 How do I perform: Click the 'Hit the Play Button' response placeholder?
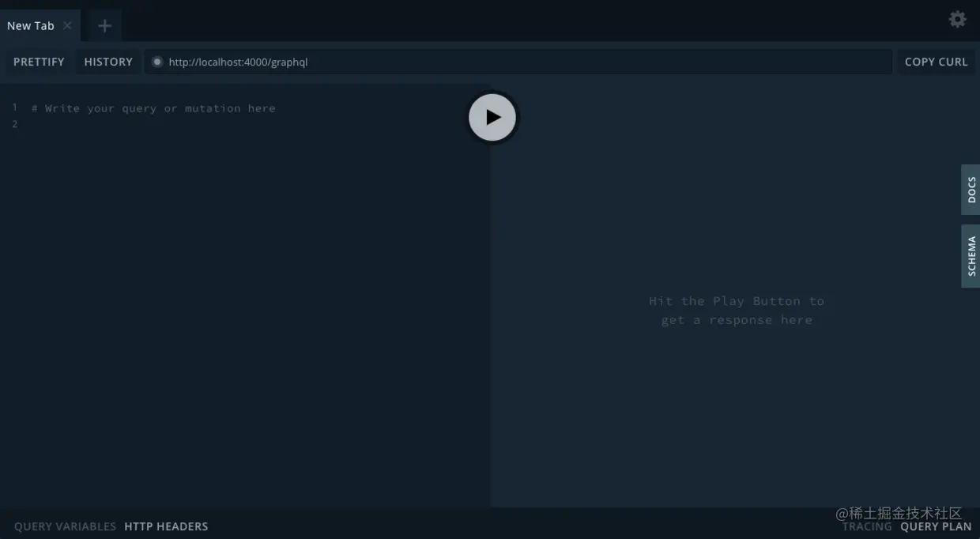[x=737, y=311]
